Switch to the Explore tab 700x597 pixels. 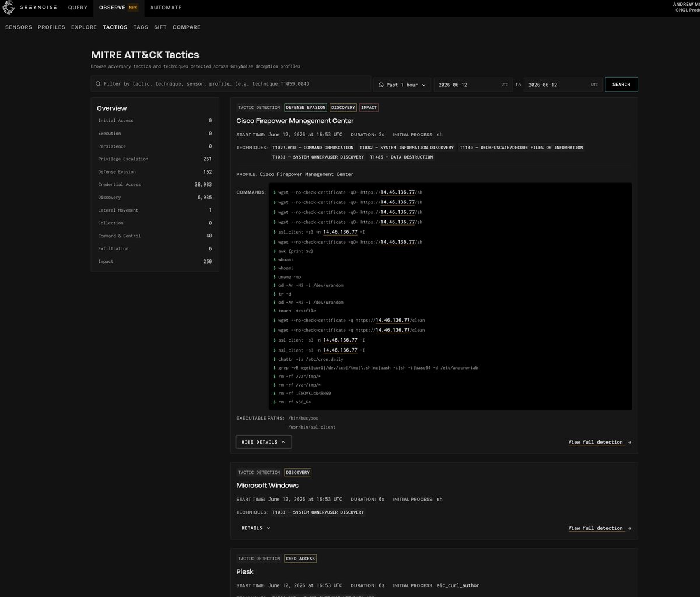84,27
